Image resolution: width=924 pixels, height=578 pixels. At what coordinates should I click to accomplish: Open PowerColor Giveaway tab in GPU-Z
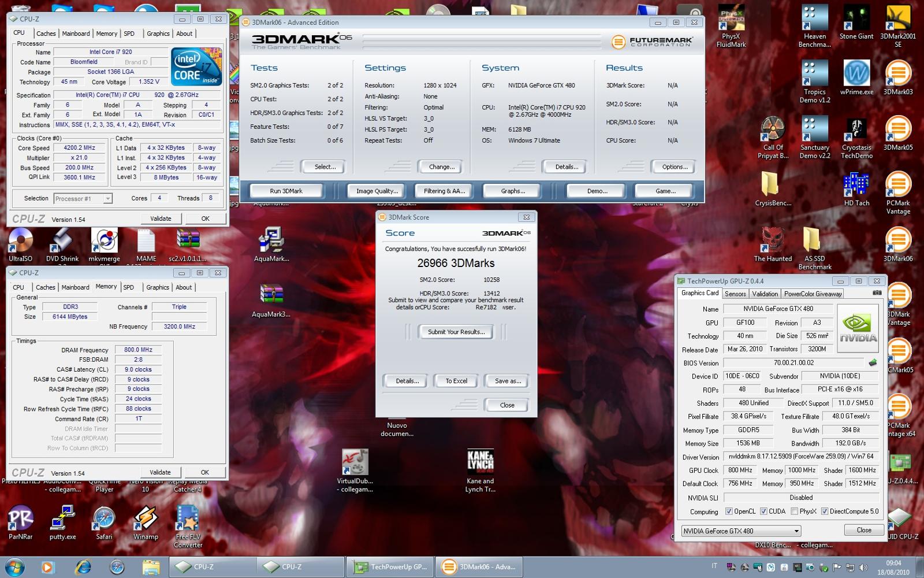click(813, 294)
